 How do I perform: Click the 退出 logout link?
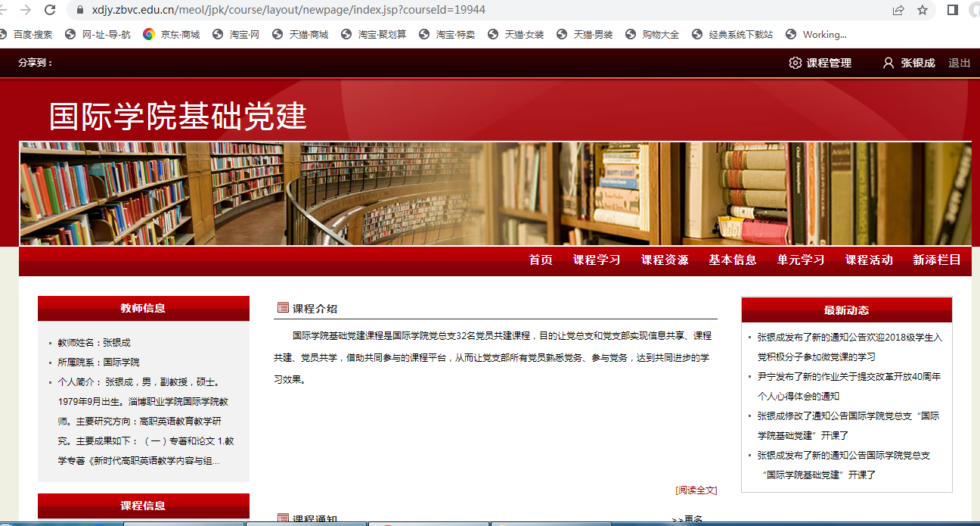[x=959, y=63]
